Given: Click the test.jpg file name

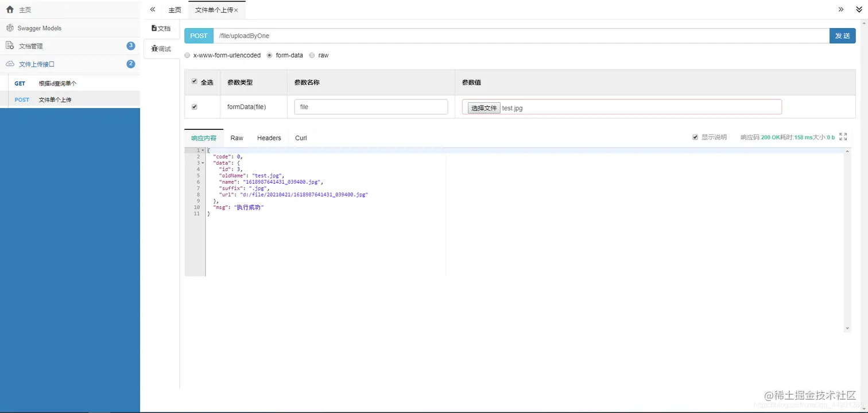Looking at the screenshot, I should tap(513, 107).
